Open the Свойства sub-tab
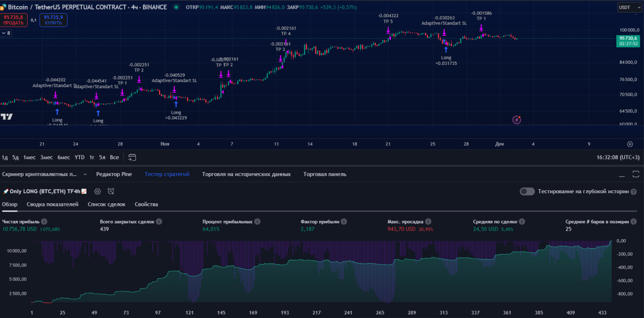Image resolution: width=644 pixels, height=318 pixels. 146,204
